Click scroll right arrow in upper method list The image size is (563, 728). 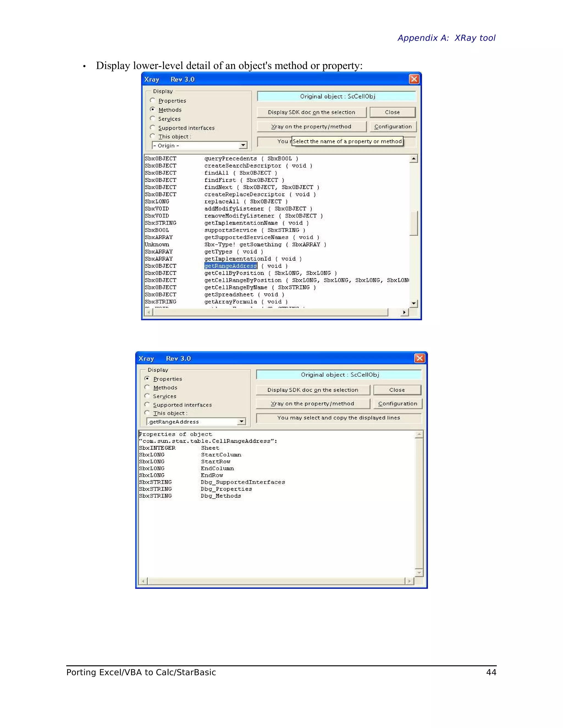pyautogui.click(x=404, y=312)
